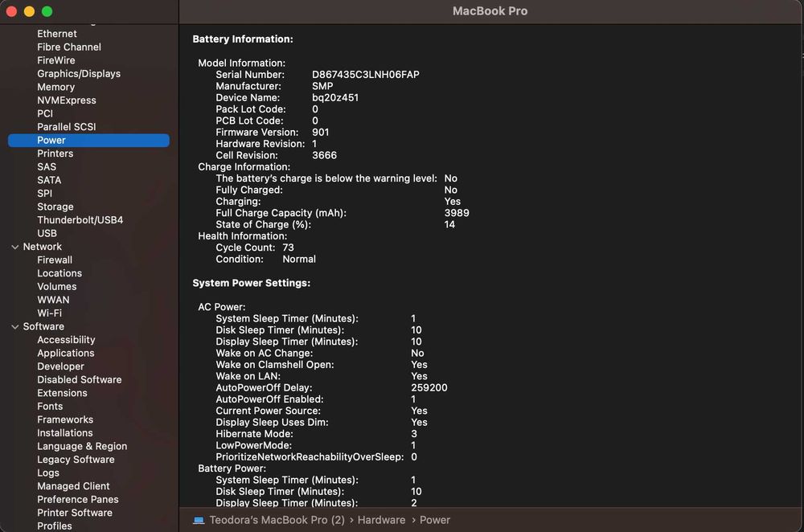Open Storage in the sidebar
This screenshot has width=804, height=532.
[55, 207]
